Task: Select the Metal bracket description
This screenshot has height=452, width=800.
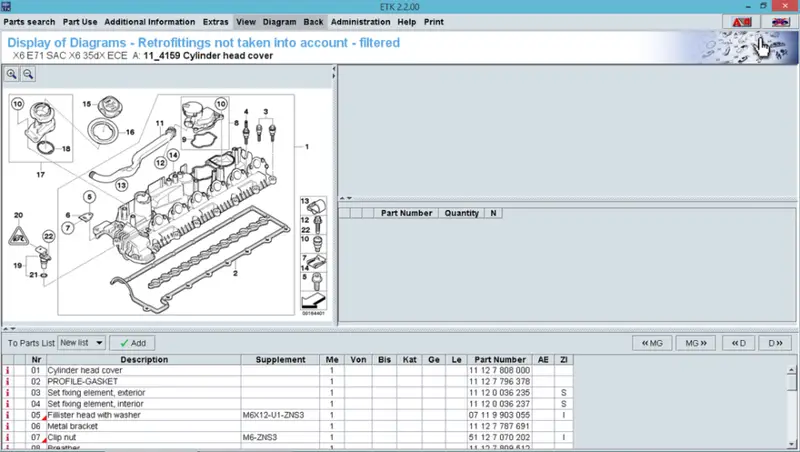Action: tap(72, 426)
